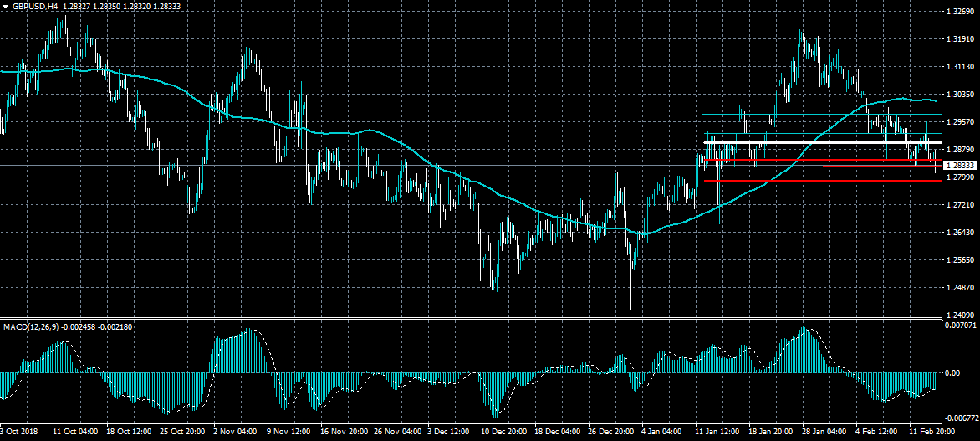Viewport: 980px width, 441px height.
Task: Click the 0.007071 MACD scale label
Action: [x=962, y=324]
